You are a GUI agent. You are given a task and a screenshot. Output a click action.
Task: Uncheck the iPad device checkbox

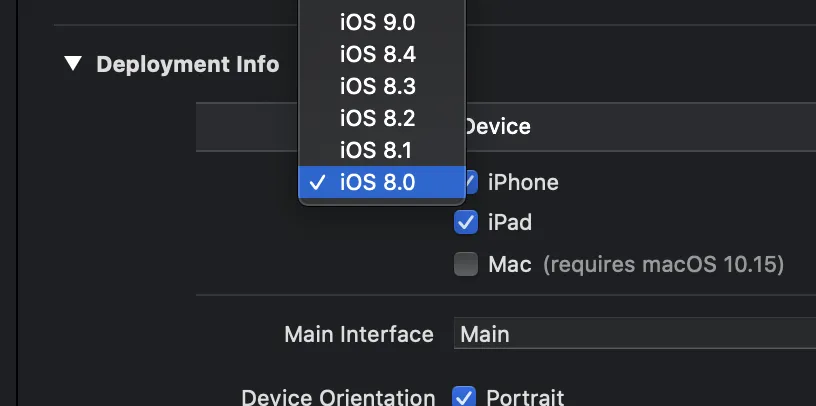point(466,222)
